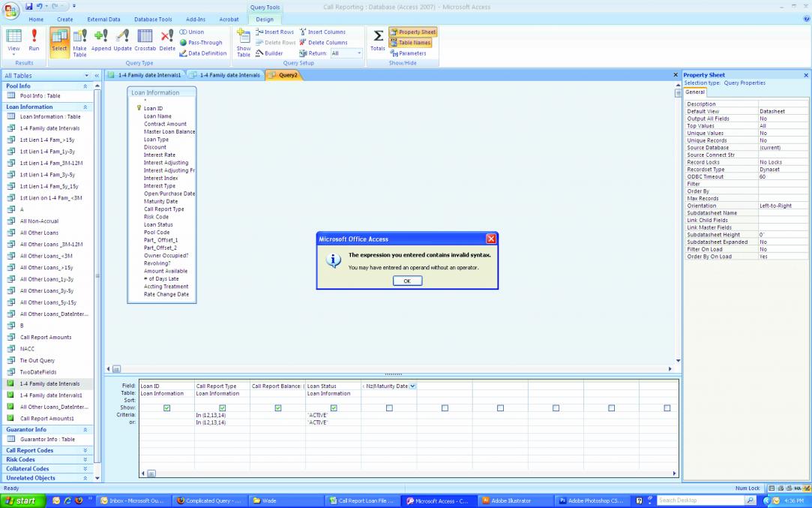Click Insert Columns
This screenshot has width=812, height=508.
click(322, 32)
